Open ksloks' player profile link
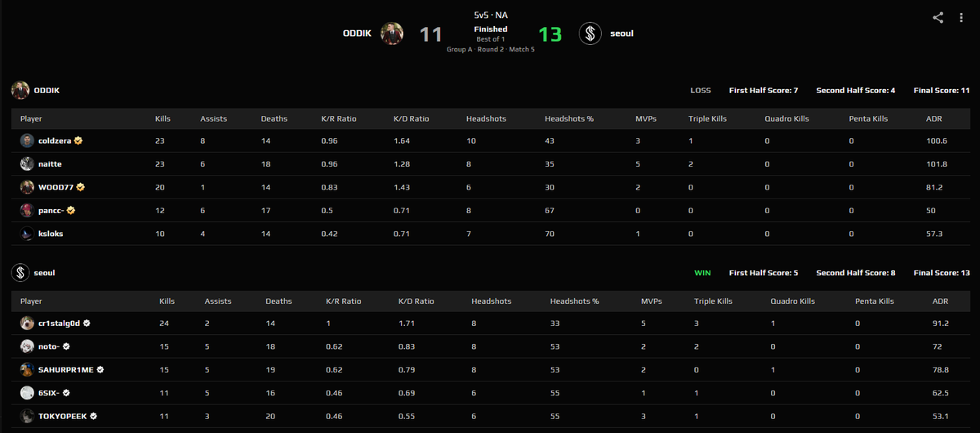 click(x=52, y=234)
